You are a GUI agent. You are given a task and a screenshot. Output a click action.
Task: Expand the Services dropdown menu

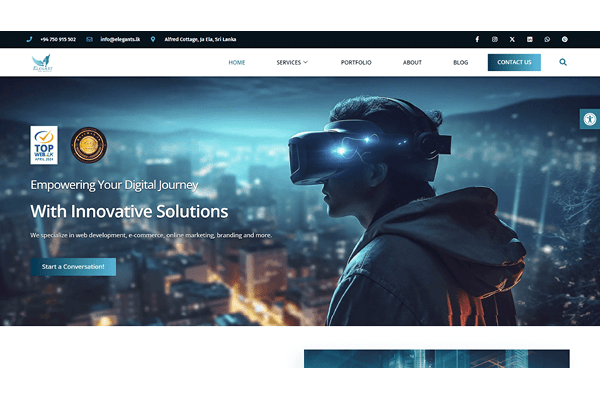coord(292,62)
